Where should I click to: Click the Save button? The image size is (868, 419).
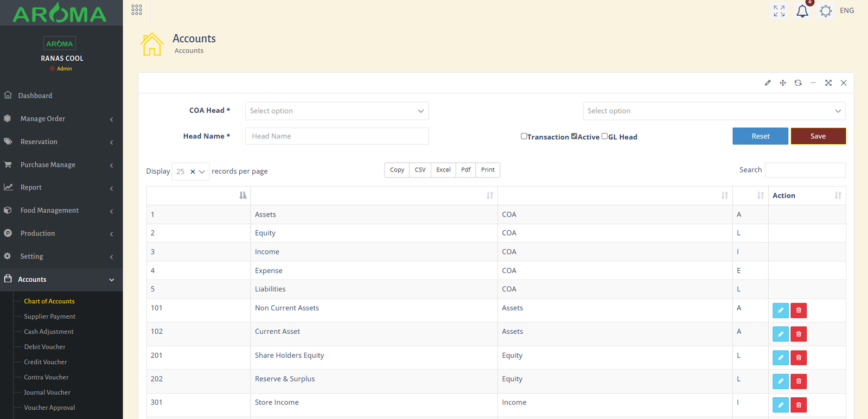click(818, 136)
